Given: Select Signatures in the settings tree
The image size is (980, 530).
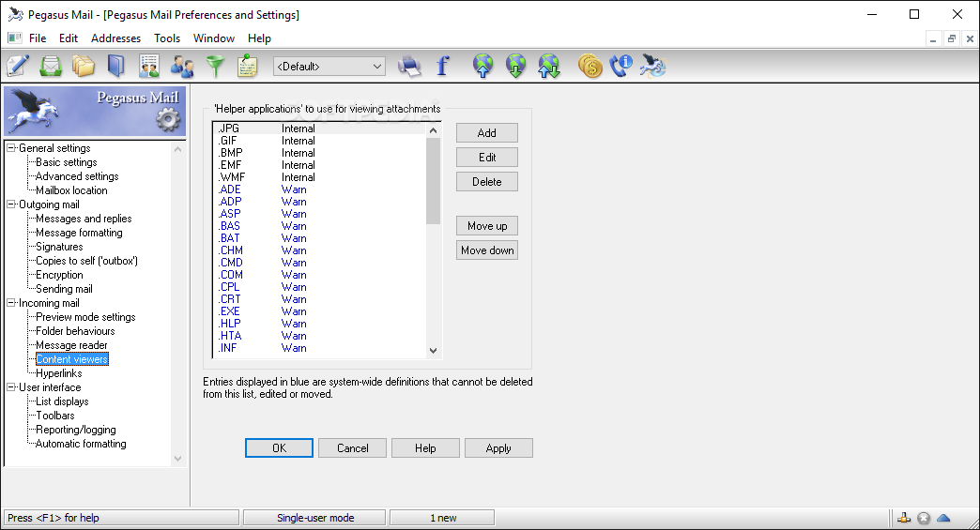Looking at the screenshot, I should pyautogui.click(x=59, y=247).
